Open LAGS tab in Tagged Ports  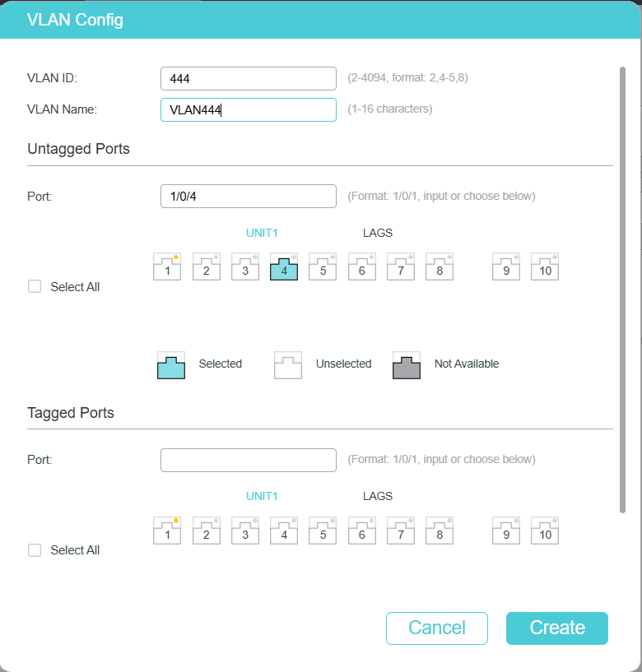pyautogui.click(x=378, y=496)
